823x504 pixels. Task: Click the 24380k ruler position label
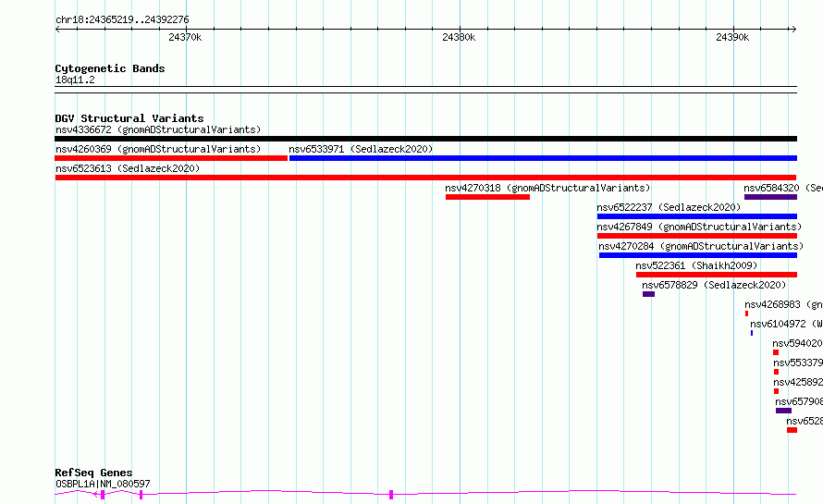coord(459,37)
